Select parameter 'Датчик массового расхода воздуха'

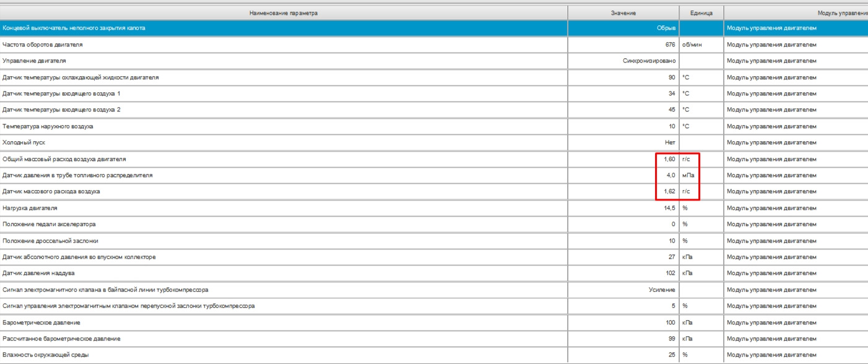[51, 191]
